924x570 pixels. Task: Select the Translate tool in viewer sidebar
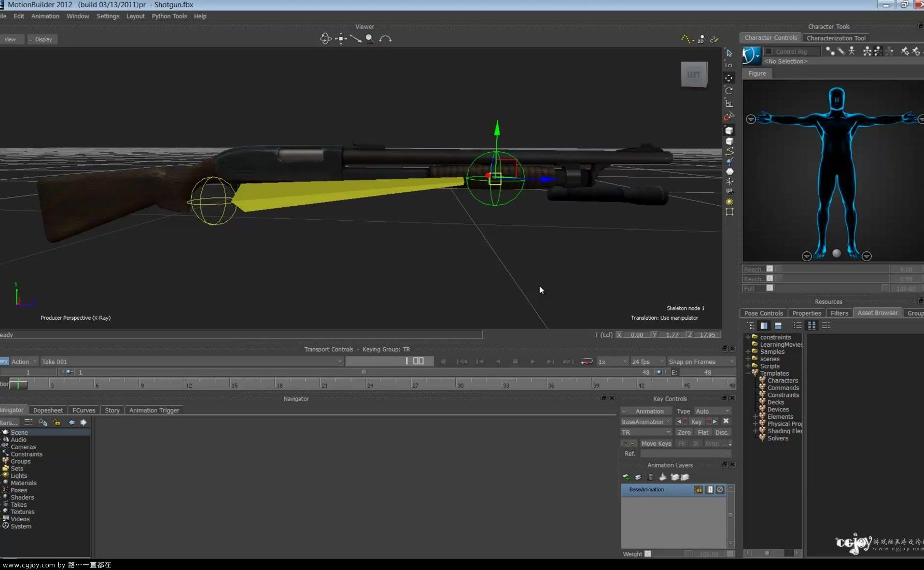[729, 78]
